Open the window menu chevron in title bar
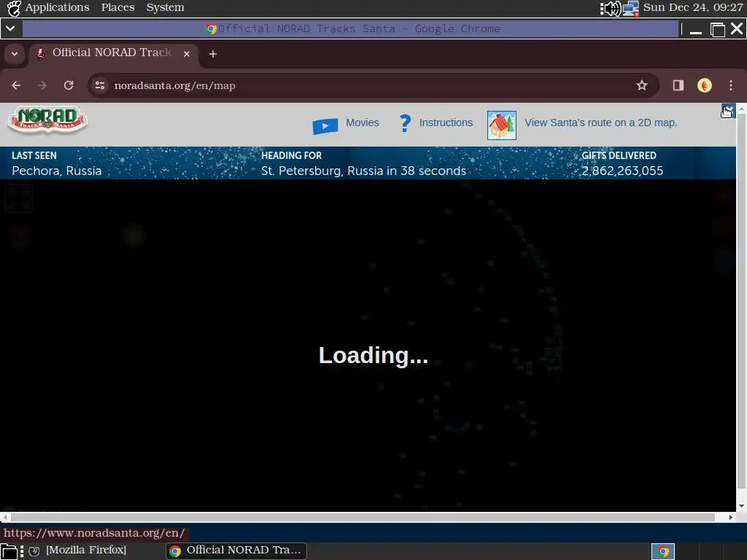This screenshot has height=560, width=747. 10,28
